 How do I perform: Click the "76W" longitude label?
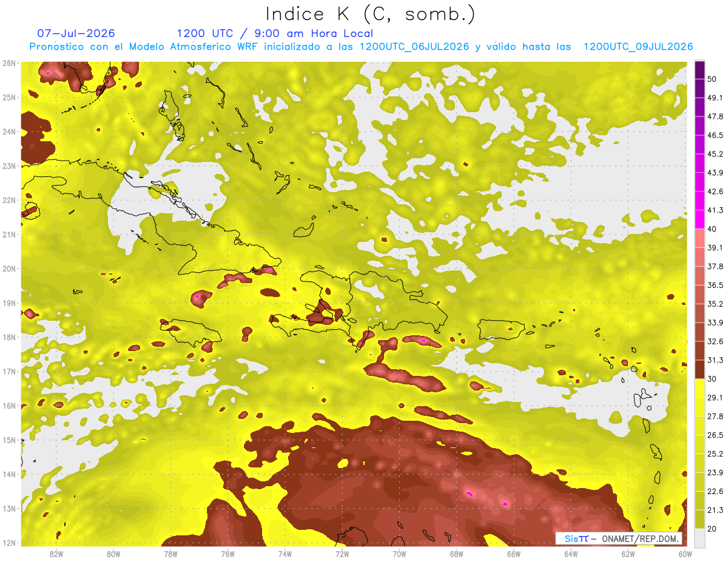tap(227, 554)
